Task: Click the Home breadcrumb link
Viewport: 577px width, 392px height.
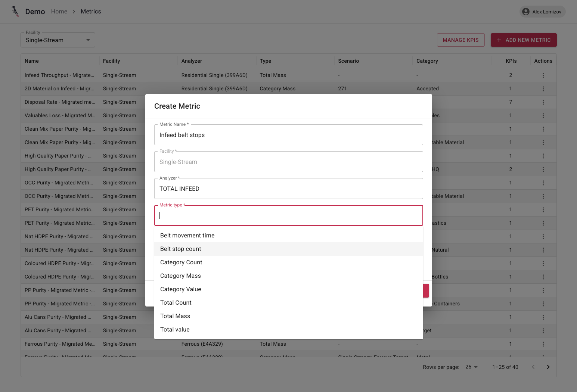Action: tap(59, 11)
